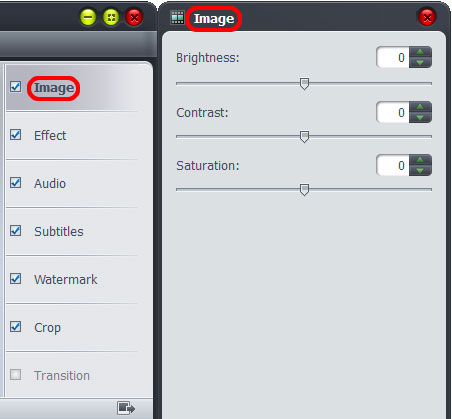
Task: Toggle the Effect checkbox
Action: pyautogui.click(x=16, y=135)
